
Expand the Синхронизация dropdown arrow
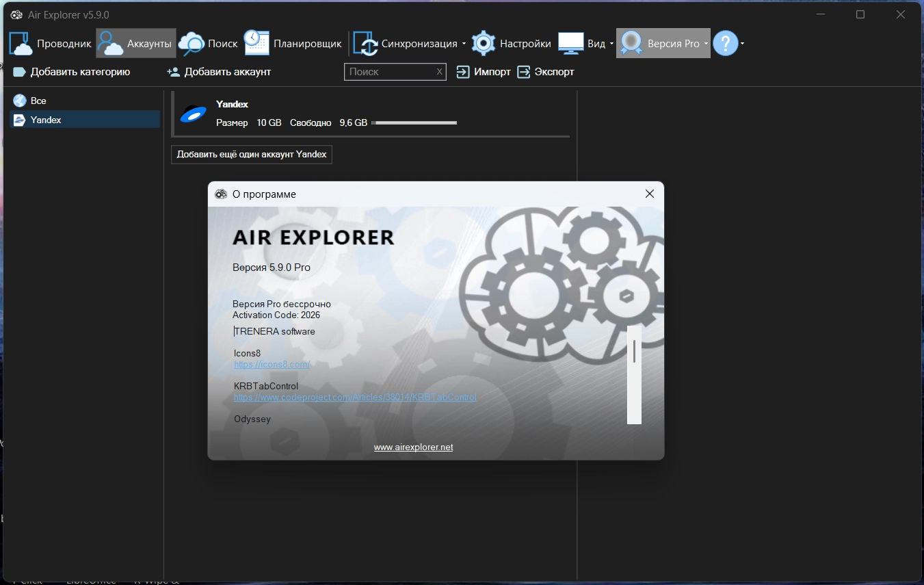coord(464,44)
